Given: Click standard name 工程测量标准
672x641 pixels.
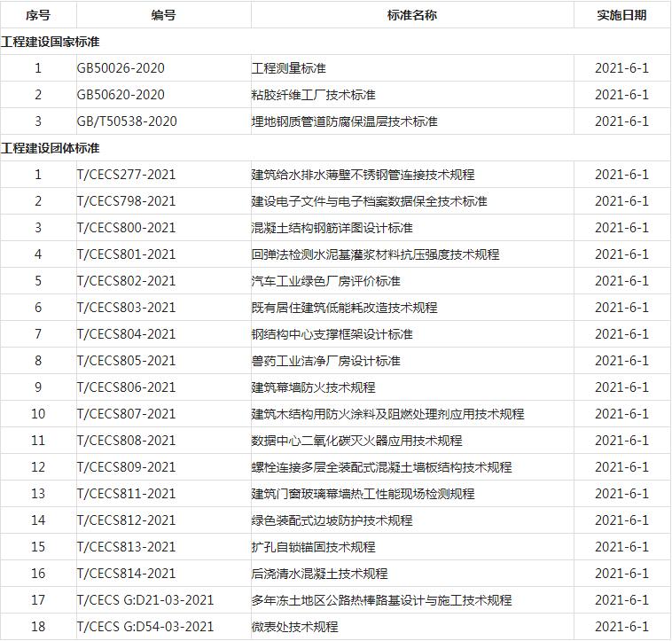Looking at the screenshot, I should click(x=288, y=68).
